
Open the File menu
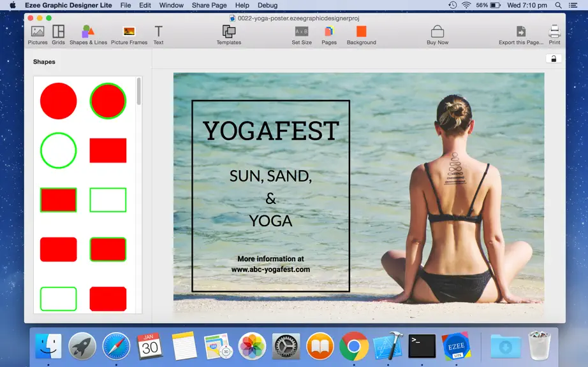[x=126, y=5]
